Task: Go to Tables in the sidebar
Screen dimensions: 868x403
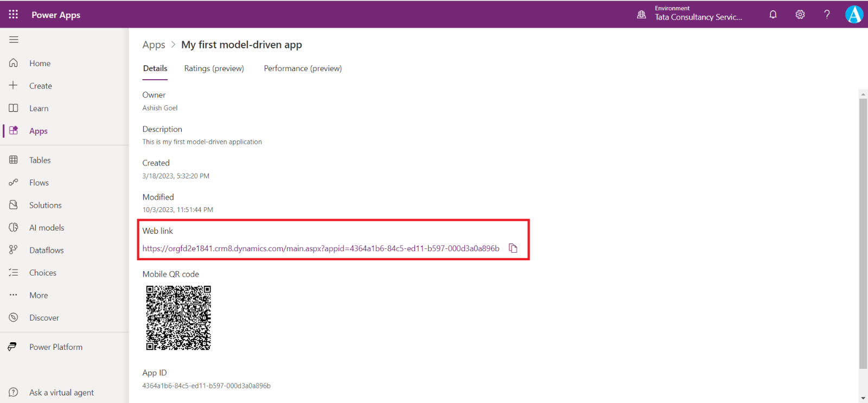Action: (x=40, y=160)
